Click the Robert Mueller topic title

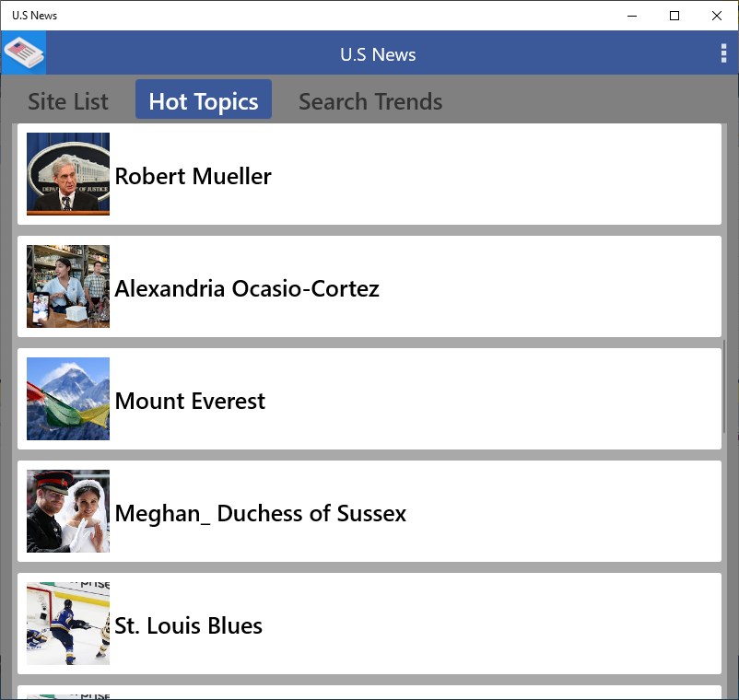[x=194, y=176]
